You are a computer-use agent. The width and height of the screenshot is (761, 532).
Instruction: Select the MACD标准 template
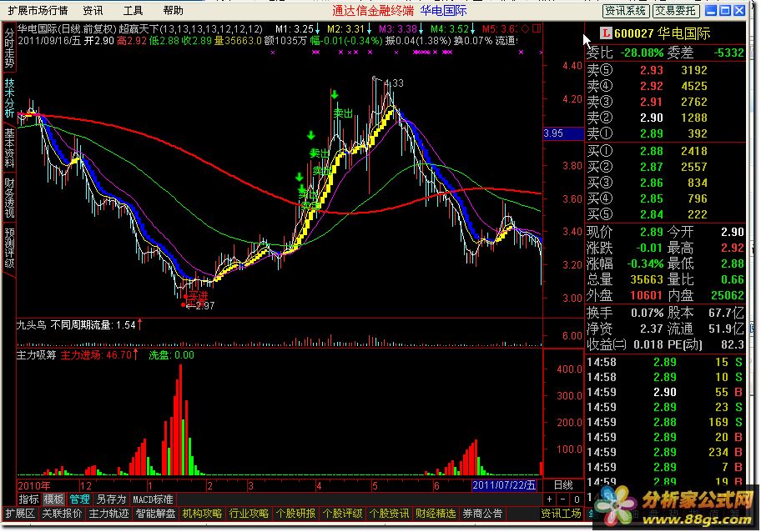tap(153, 499)
